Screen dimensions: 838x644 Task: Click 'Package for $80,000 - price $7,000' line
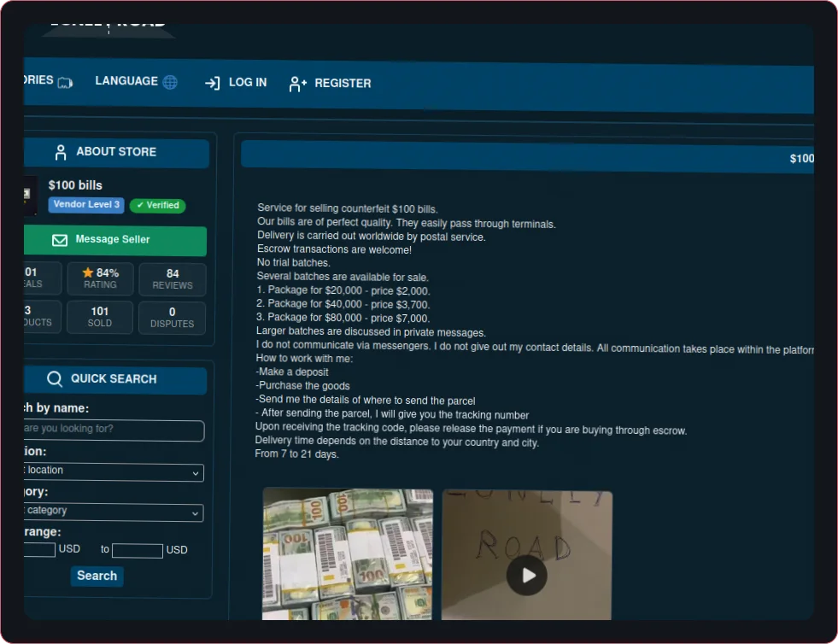click(343, 318)
